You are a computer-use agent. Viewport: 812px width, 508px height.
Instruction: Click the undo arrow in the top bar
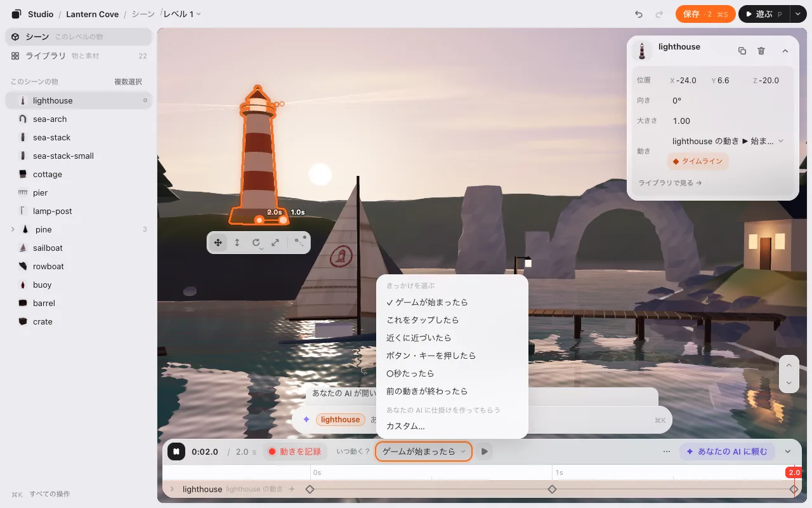[x=639, y=14]
